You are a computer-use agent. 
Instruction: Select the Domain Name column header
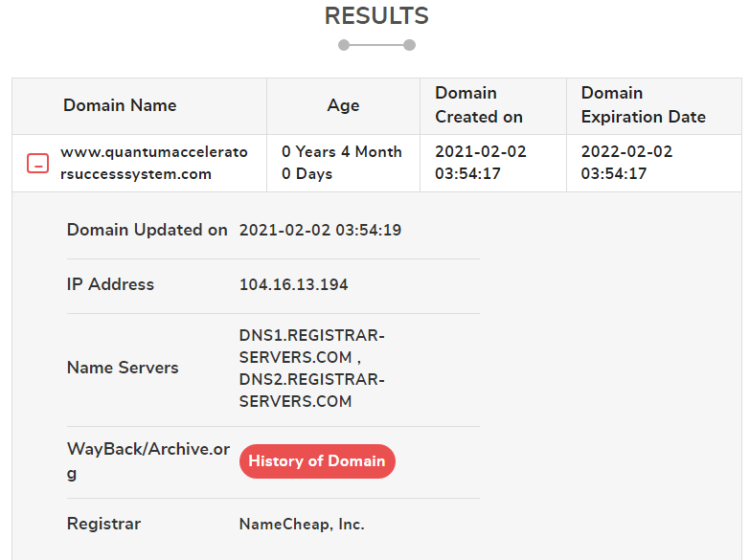[120, 105]
